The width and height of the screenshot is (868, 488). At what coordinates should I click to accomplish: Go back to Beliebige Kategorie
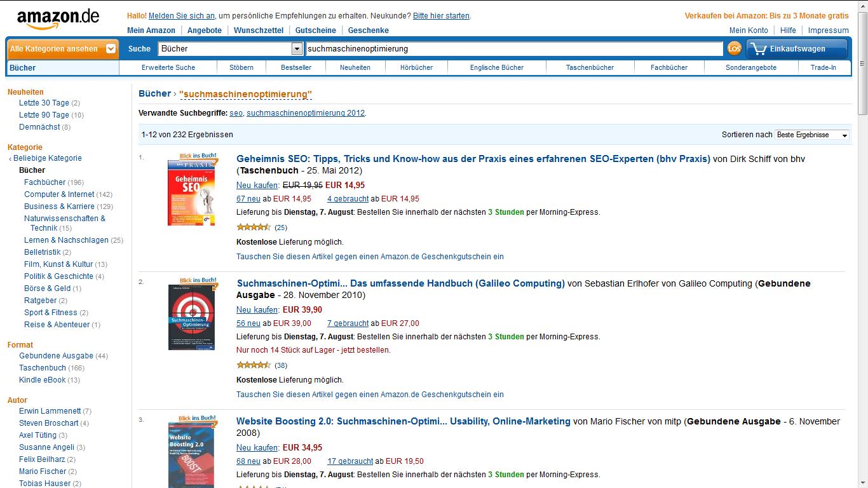tap(48, 158)
